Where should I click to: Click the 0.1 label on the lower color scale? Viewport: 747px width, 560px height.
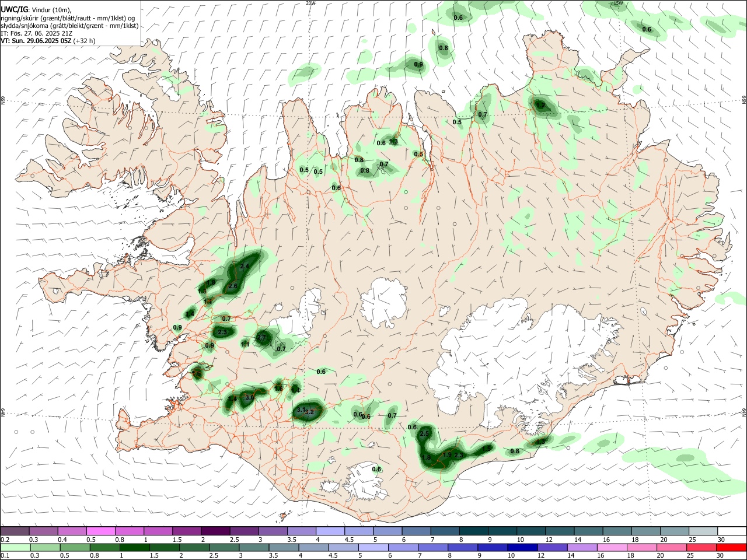tap(5, 555)
